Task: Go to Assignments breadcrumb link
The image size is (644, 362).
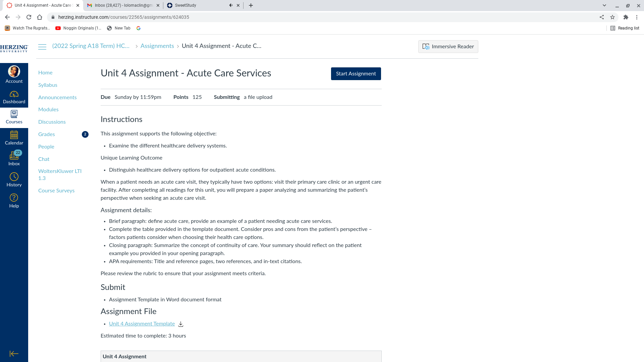Action: click(x=157, y=46)
